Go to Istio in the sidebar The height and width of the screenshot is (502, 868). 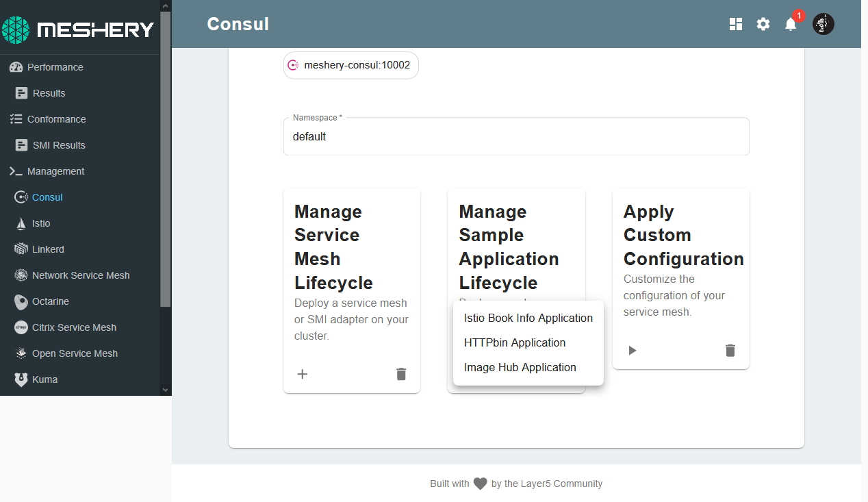tap(41, 223)
